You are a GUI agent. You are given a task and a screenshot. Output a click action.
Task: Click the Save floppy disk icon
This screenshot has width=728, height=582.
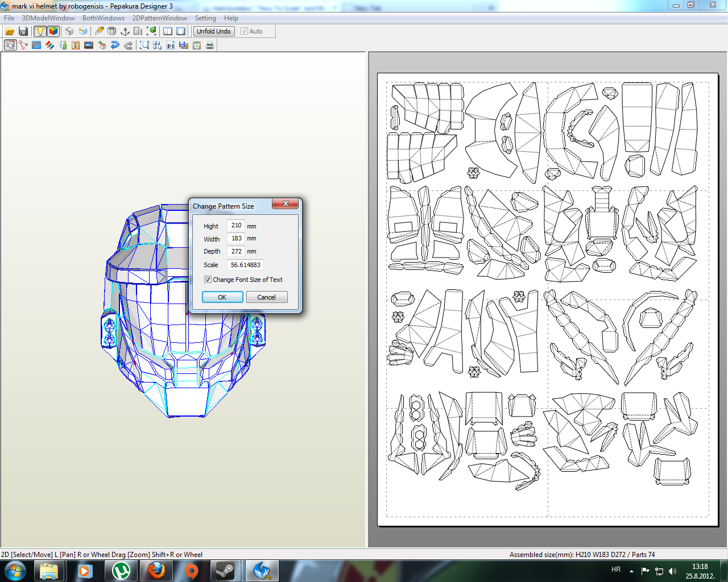[x=23, y=31]
